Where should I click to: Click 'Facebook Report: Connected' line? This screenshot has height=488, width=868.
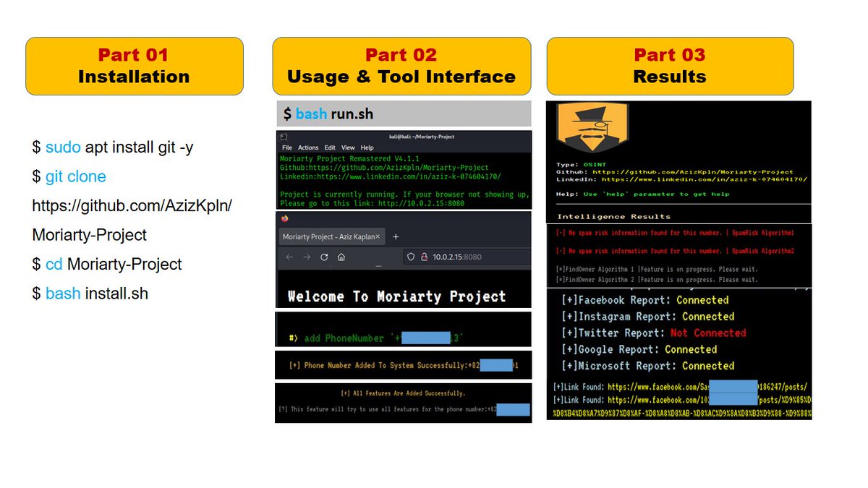click(x=645, y=300)
